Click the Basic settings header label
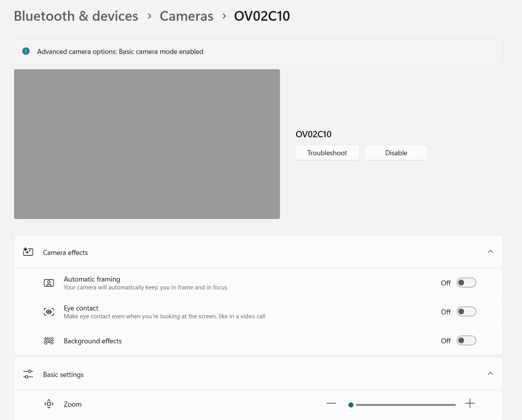 [63, 375]
